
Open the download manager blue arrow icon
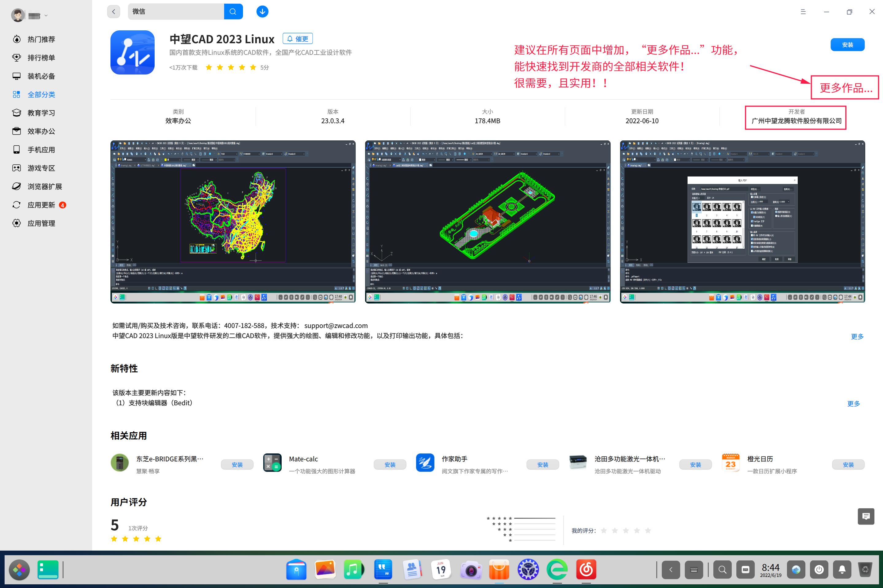point(262,12)
